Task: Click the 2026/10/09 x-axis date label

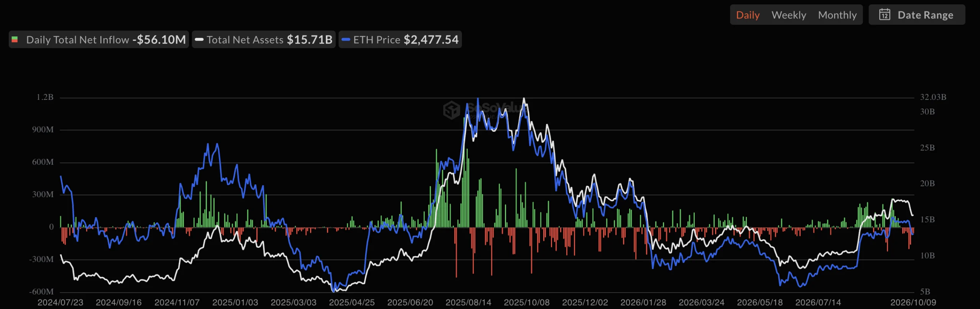Action: click(913, 302)
